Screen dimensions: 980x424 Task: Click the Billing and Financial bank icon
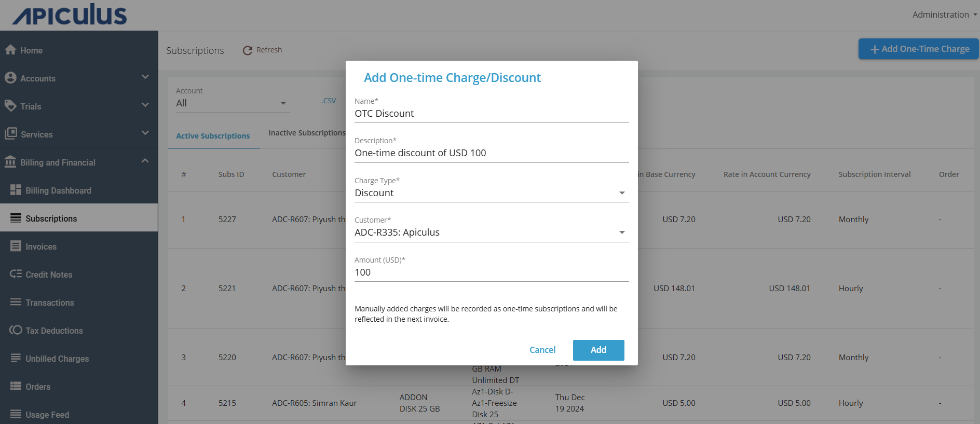pyautogui.click(x=10, y=161)
